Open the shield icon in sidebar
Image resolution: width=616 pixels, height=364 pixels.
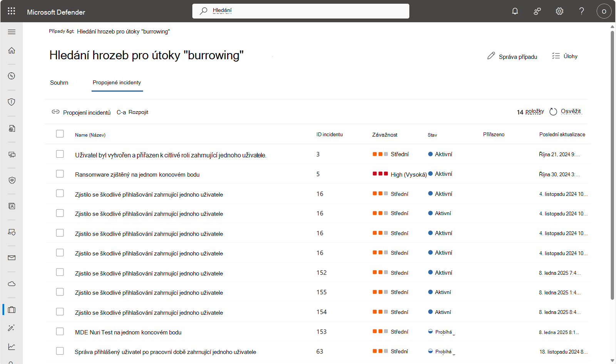[12, 102]
